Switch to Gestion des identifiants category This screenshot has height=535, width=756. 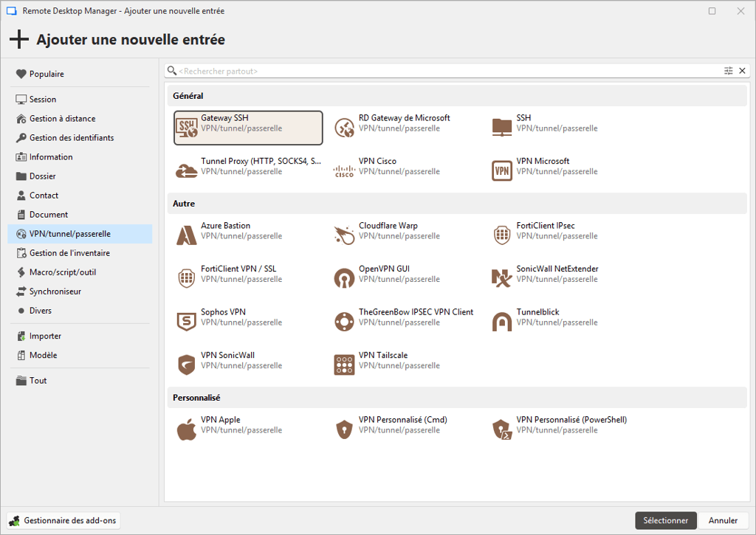pyautogui.click(x=71, y=138)
